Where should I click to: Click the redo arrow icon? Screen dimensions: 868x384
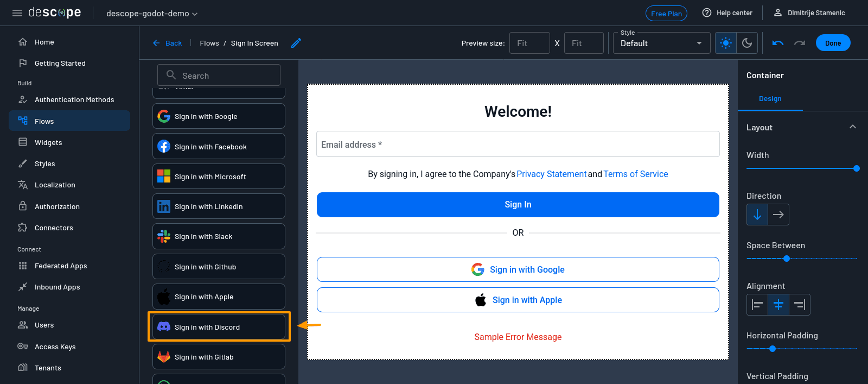click(x=800, y=43)
